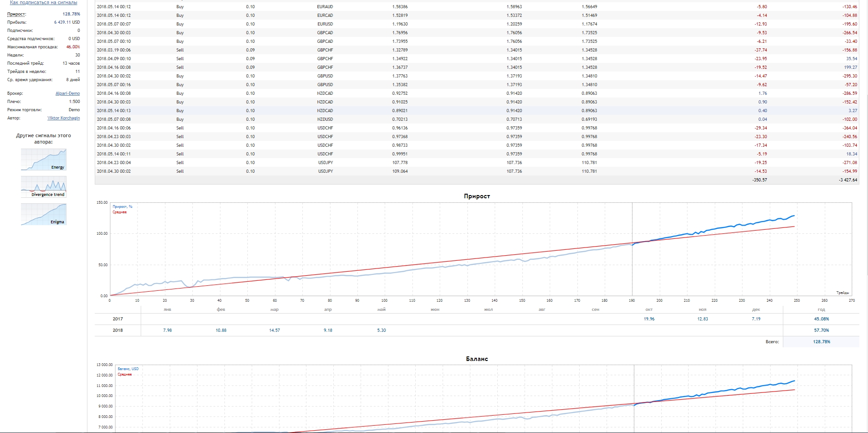
Task: Click the open price 1.58386
Action: (x=400, y=7)
